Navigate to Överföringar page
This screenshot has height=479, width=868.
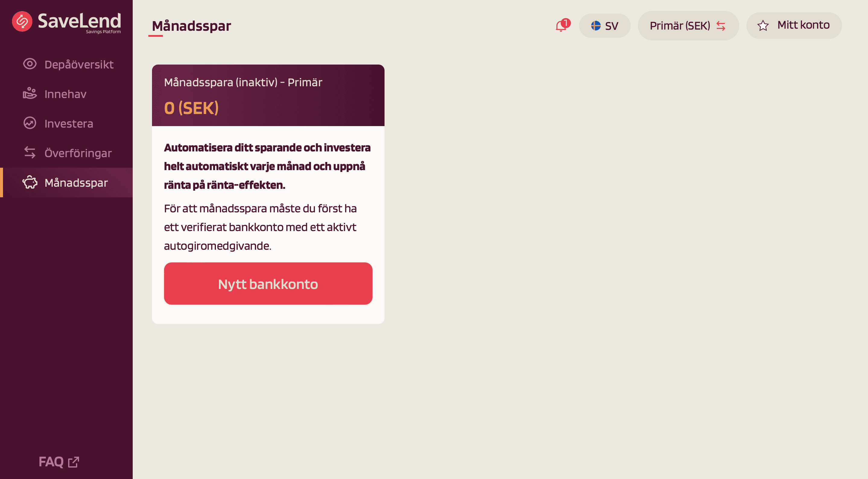[78, 153]
